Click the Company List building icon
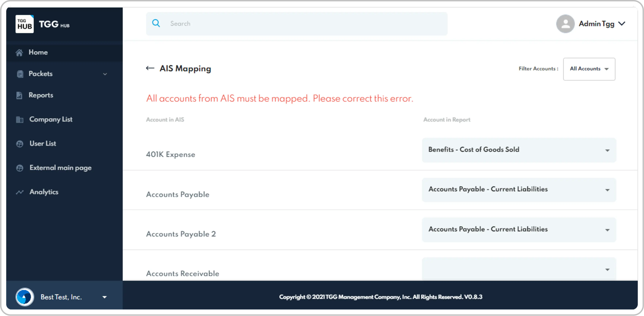The height and width of the screenshot is (316, 644). point(20,119)
